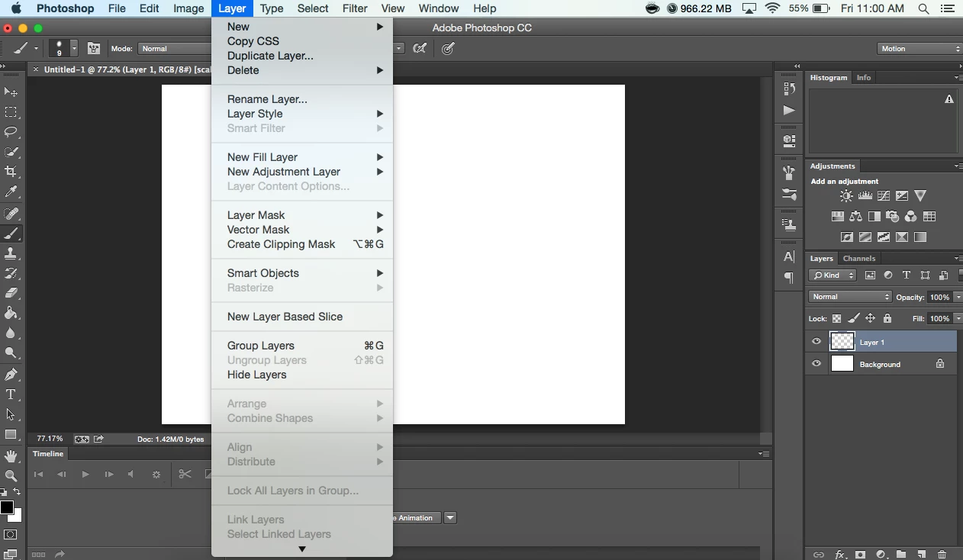
Task: Select the Move tool
Action: pyautogui.click(x=11, y=92)
